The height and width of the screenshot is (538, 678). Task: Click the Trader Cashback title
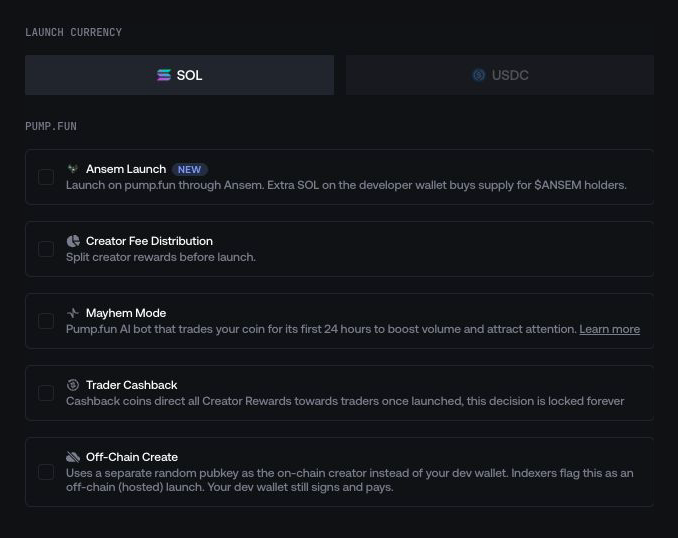pos(131,385)
